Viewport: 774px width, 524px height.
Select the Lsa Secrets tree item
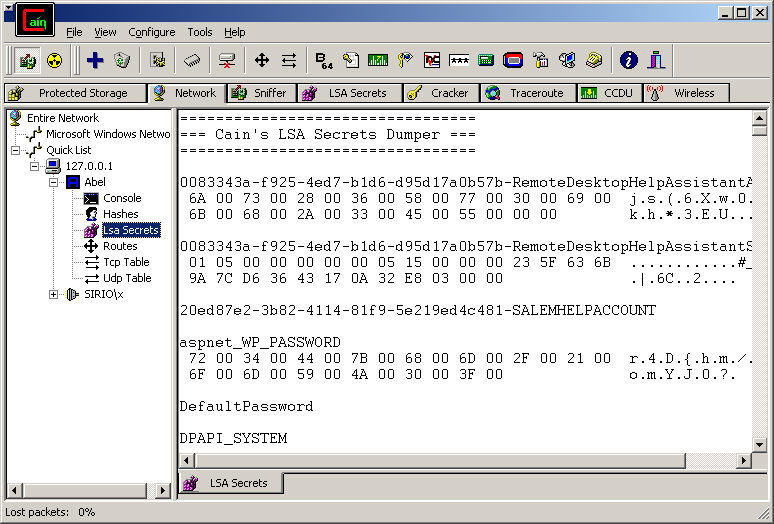click(131, 230)
